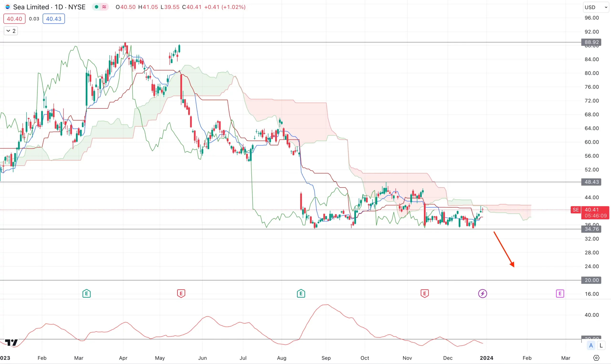Open the Sea Limited 1D NYSE symbol title
Screen dimensions: 611x364
click(x=49, y=7)
